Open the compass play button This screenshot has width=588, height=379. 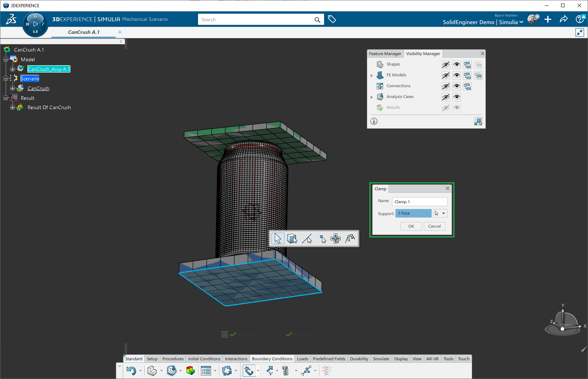35,24
